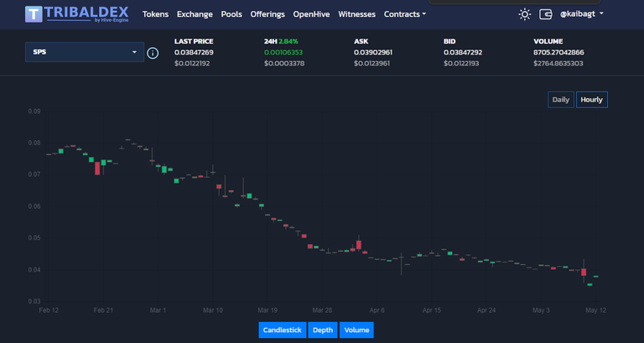Image resolution: width=644 pixels, height=343 pixels.
Task: Click the Apr 15 axis label
Action: coord(432,310)
